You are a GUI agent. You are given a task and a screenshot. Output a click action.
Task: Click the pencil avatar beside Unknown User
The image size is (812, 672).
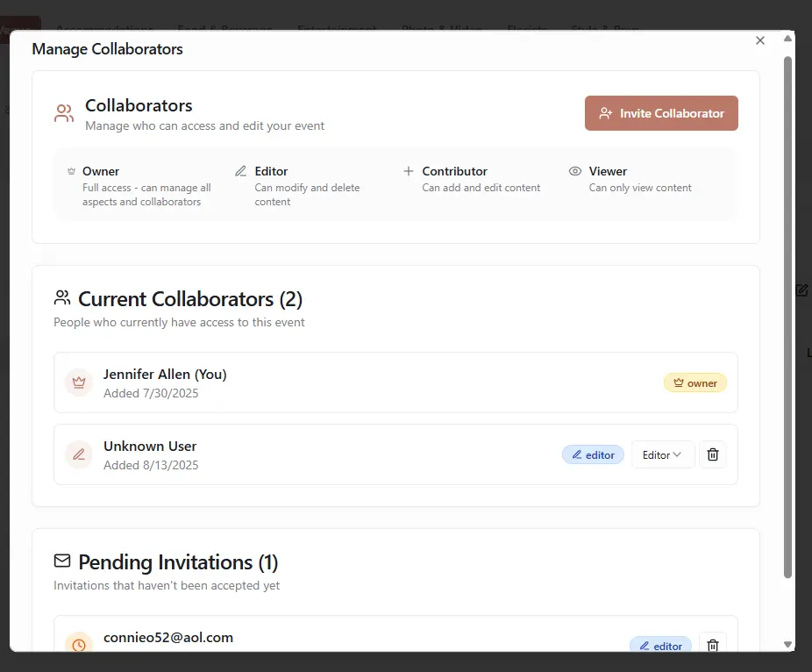(x=78, y=454)
